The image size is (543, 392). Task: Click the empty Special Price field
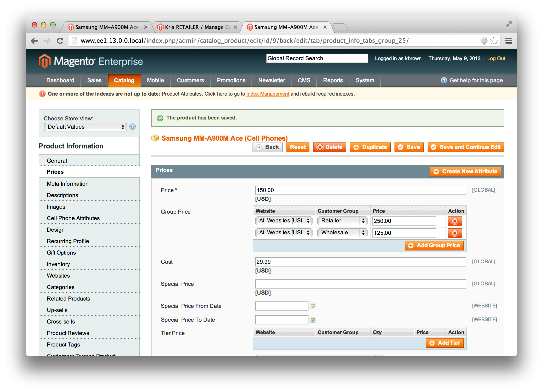tap(360, 284)
